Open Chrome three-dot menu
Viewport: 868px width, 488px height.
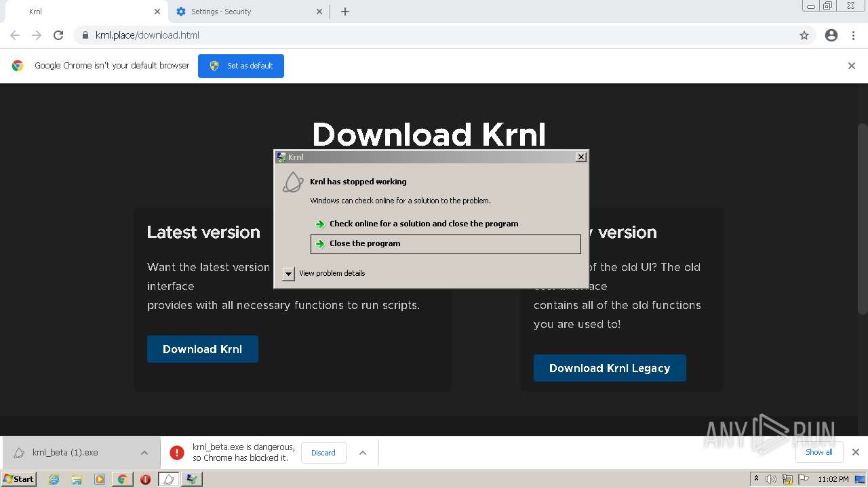point(854,35)
